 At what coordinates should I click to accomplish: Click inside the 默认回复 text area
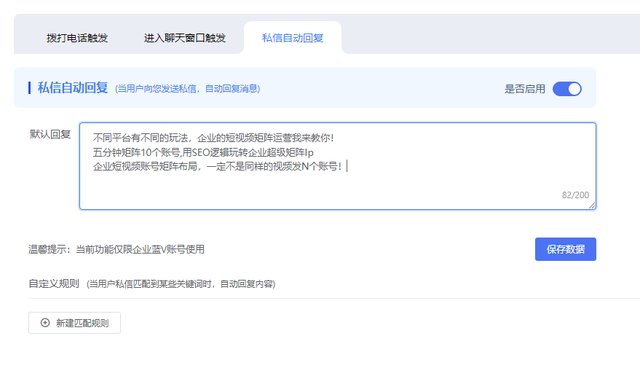point(338,166)
